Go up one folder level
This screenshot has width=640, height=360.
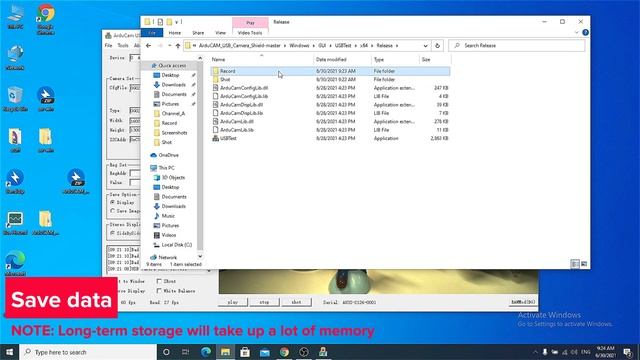pyautogui.click(x=178, y=46)
